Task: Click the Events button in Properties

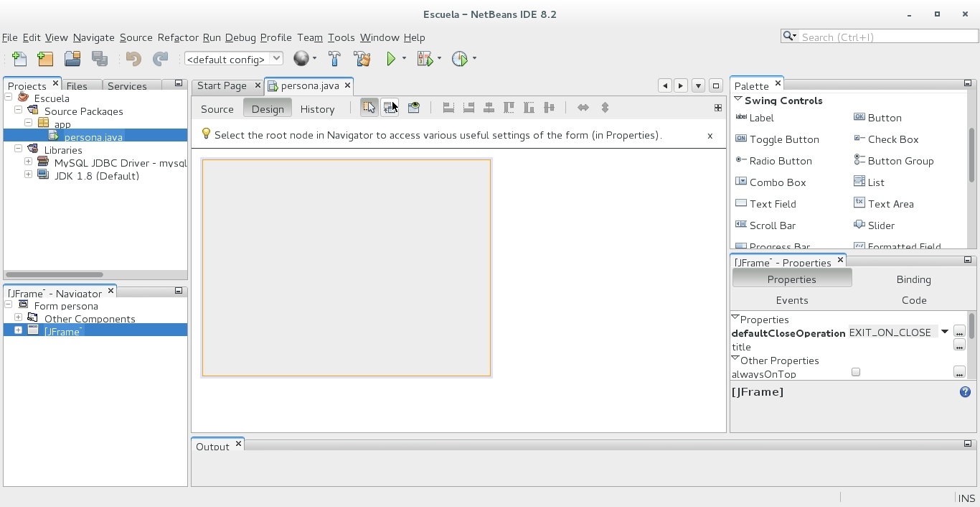Action: pyautogui.click(x=792, y=300)
